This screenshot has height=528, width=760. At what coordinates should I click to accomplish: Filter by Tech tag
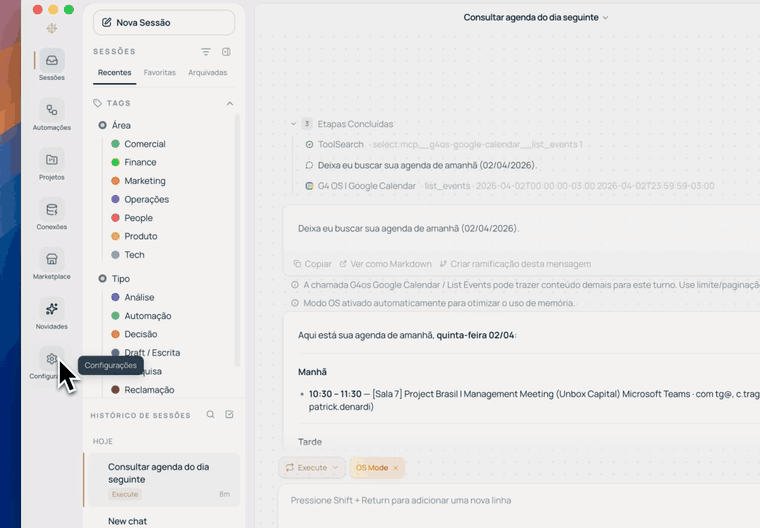128,255
